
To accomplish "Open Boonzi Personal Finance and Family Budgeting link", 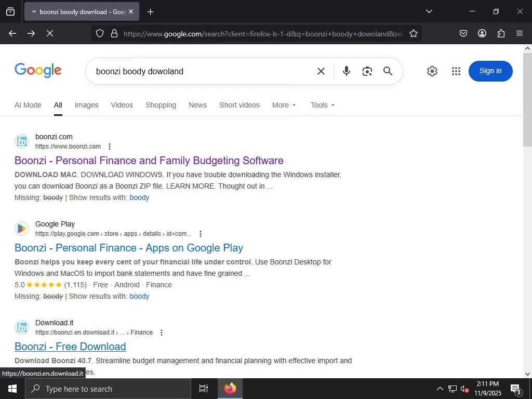I will coord(149,160).
